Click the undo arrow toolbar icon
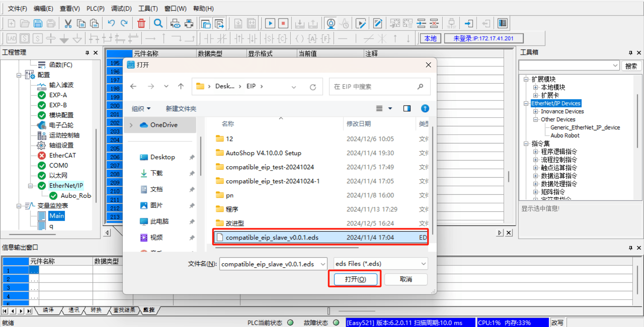 point(111,23)
